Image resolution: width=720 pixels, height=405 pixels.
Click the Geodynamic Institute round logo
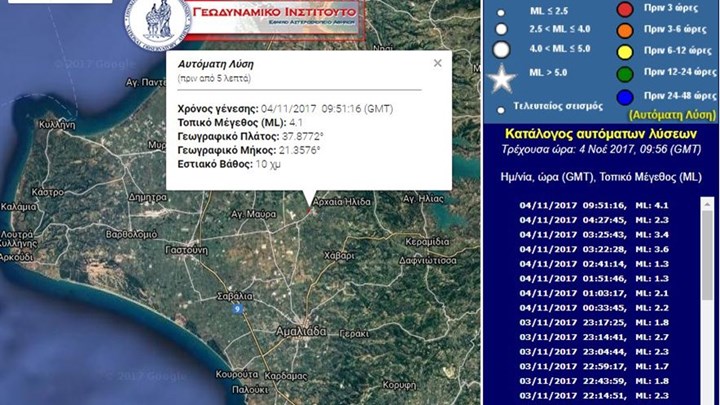pyautogui.click(x=158, y=22)
